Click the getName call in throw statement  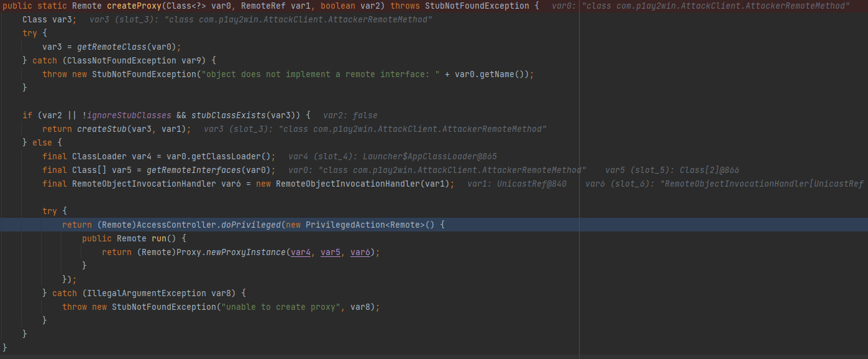click(x=504, y=74)
